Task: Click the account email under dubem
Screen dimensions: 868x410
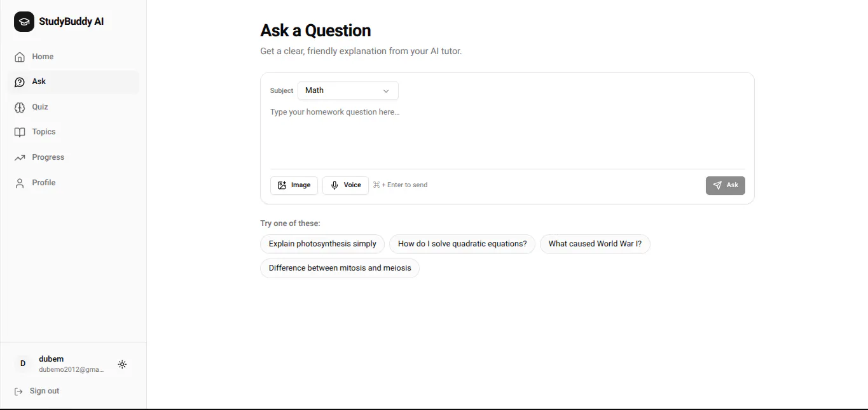Action: 71,370
